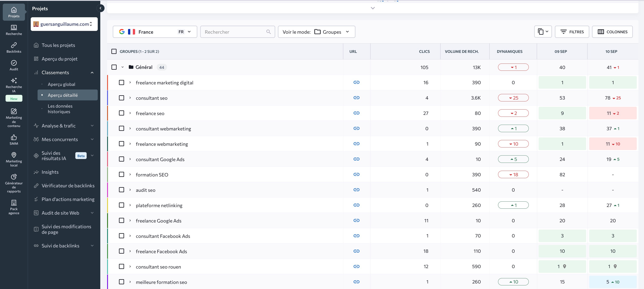Click URL link icon for formation SEO

[356, 174]
